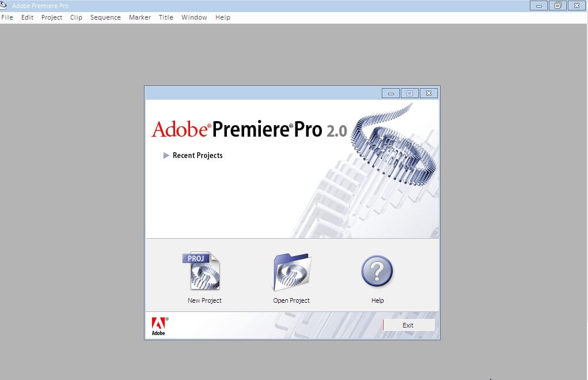Open the Edit menu
The width and height of the screenshot is (588, 380).
tap(27, 17)
